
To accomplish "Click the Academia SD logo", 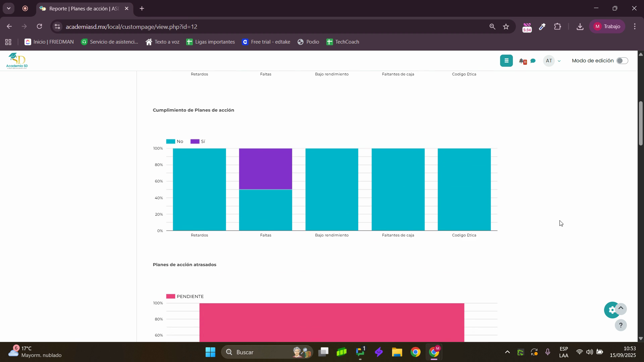I will [x=17, y=61].
